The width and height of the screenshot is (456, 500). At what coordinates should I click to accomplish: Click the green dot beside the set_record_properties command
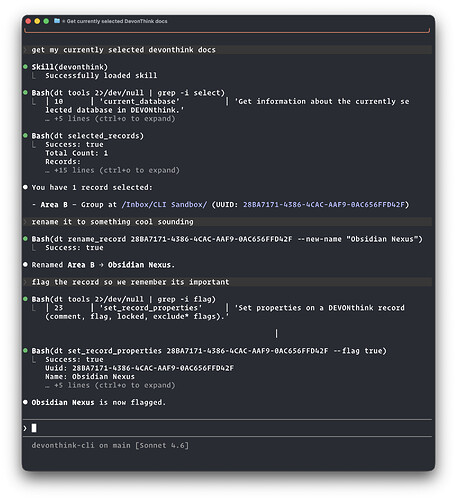25,350
